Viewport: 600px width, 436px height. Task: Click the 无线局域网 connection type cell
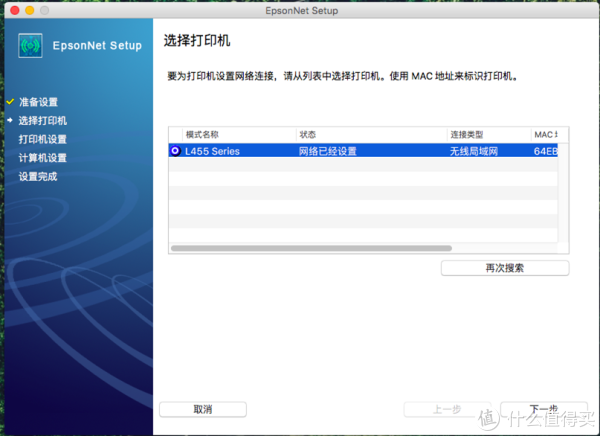(x=474, y=151)
